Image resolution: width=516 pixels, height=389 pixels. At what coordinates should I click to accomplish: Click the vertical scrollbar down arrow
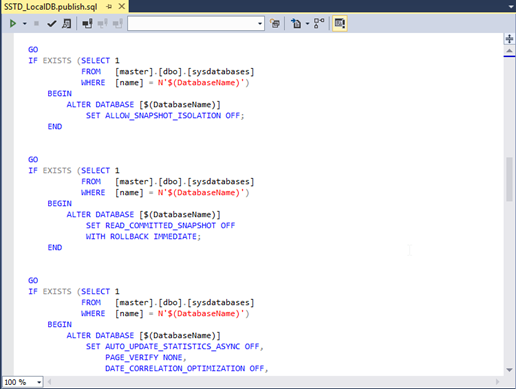[509, 370]
